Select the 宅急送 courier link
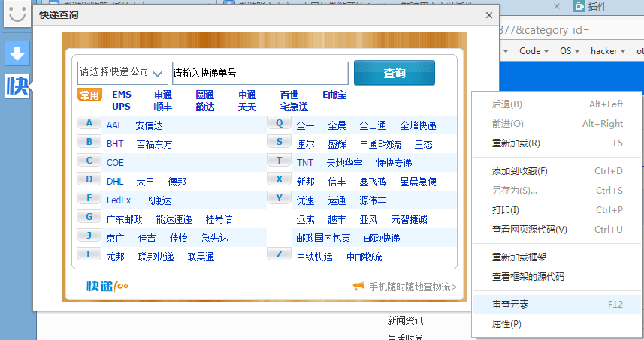This screenshot has height=340, width=644. [x=294, y=107]
